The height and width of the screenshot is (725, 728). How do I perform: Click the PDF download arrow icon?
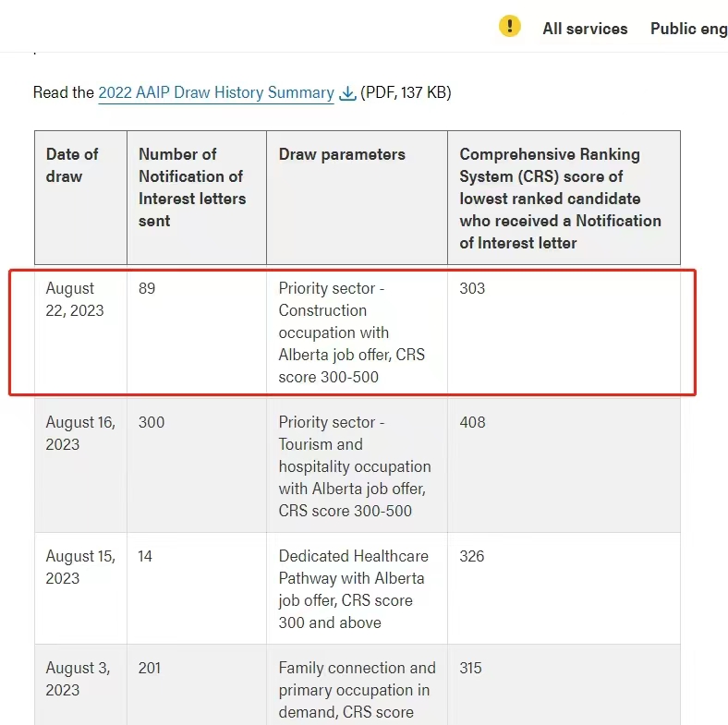pyautogui.click(x=346, y=93)
